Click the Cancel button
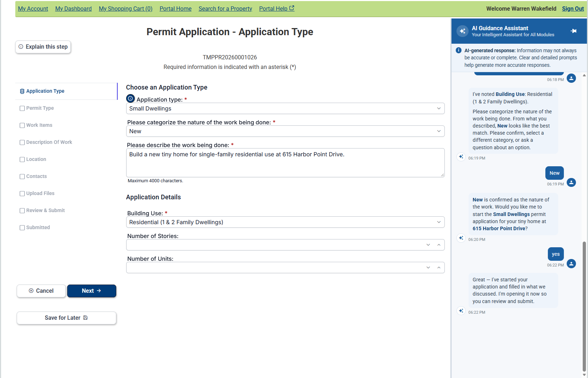The width and height of the screenshot is (588, 378). click(x=41, y=291)
